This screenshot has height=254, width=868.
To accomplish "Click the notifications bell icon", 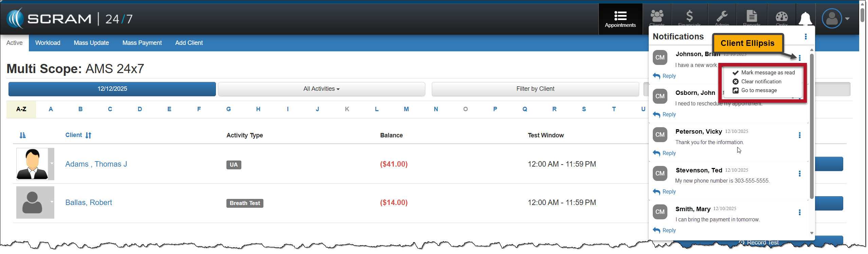I will point(805,19).
